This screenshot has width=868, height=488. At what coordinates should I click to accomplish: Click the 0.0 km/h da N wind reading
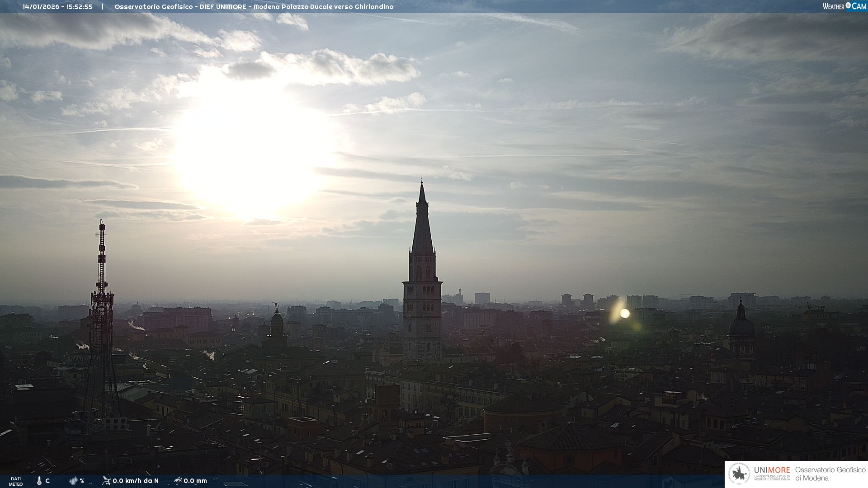tap(136, 481)
